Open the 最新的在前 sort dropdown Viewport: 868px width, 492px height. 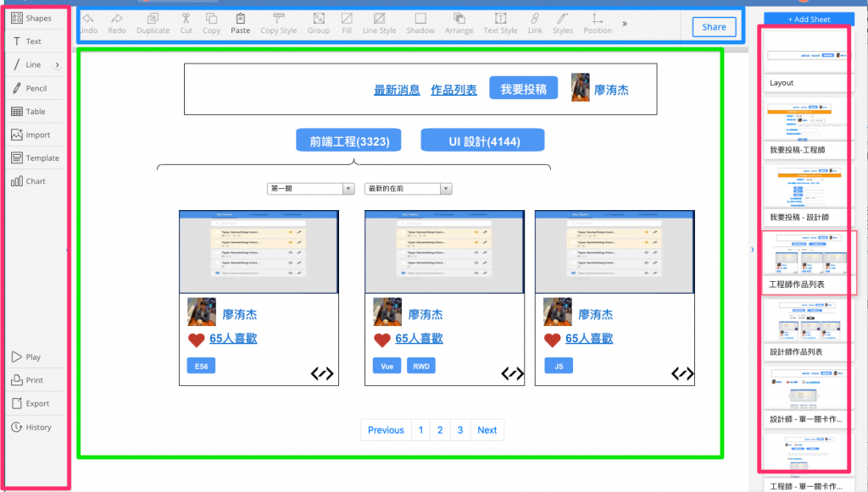(x=408, y=189)
